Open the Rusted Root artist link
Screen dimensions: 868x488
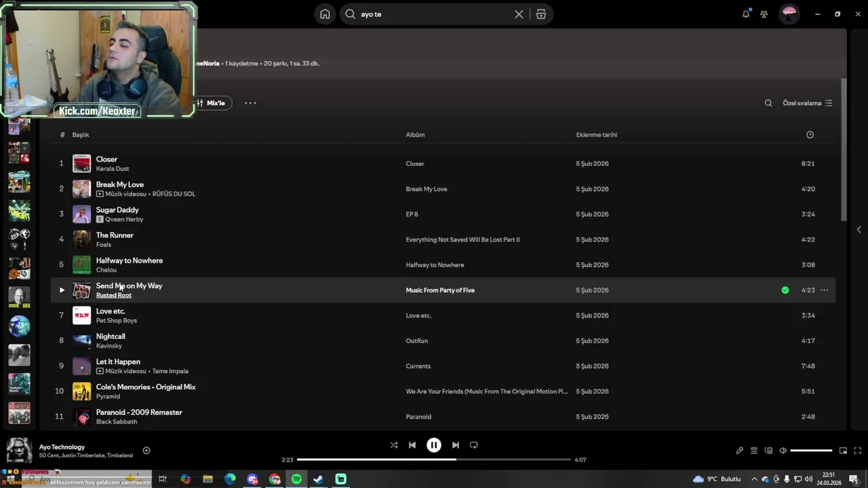113,296
